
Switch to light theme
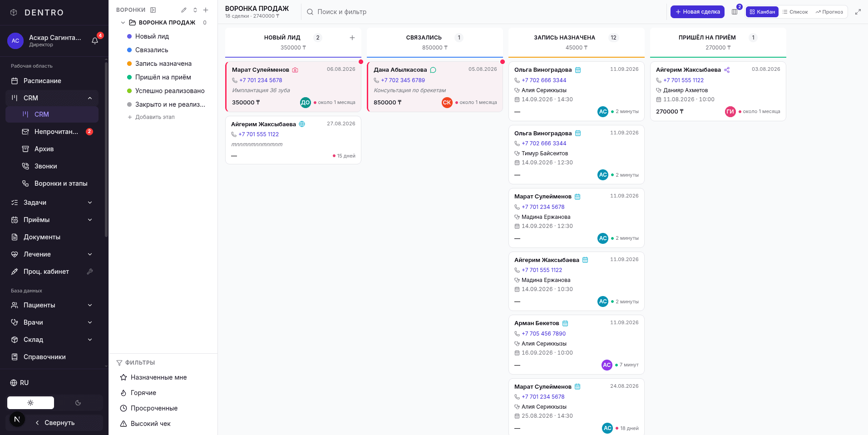click(x=30, y=403)
